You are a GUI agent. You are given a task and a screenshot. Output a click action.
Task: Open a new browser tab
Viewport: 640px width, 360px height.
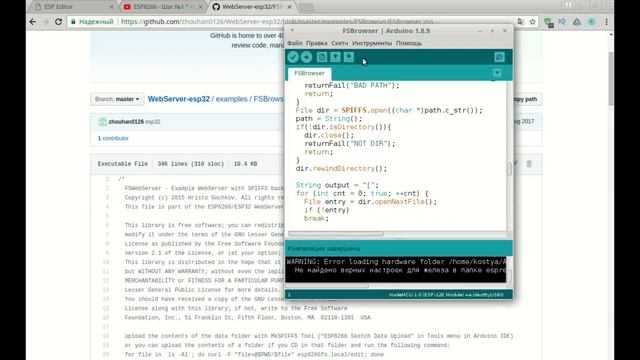306,7
